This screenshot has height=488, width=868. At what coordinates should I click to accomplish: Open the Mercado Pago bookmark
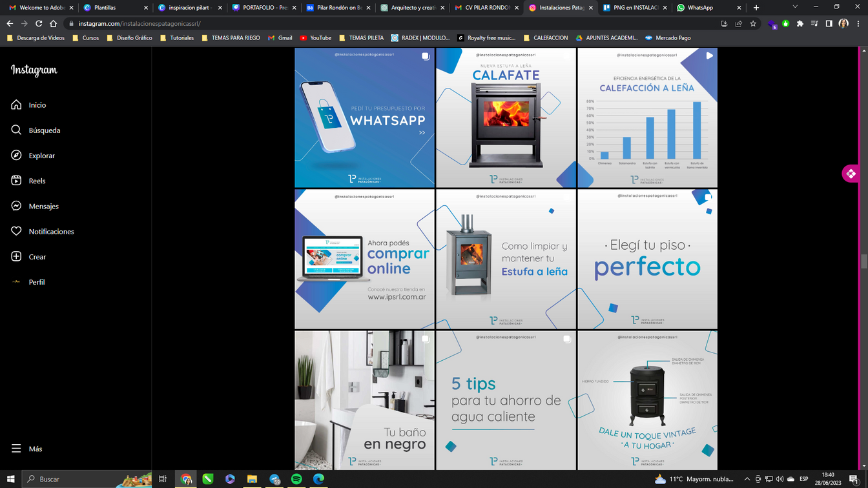pyautogui.click(x=667, y=38)
